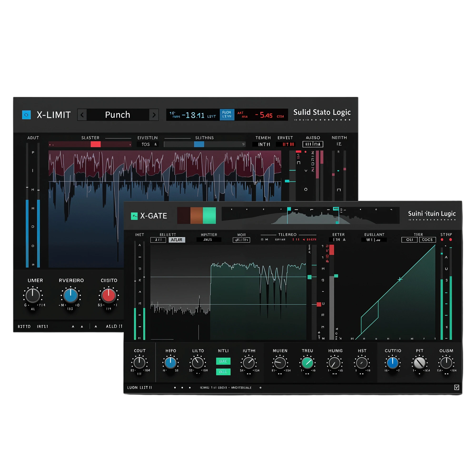Click the teal handle beside gain reduction meter
The height and width of the screenshot is (476, 476).
coord(336,276)
